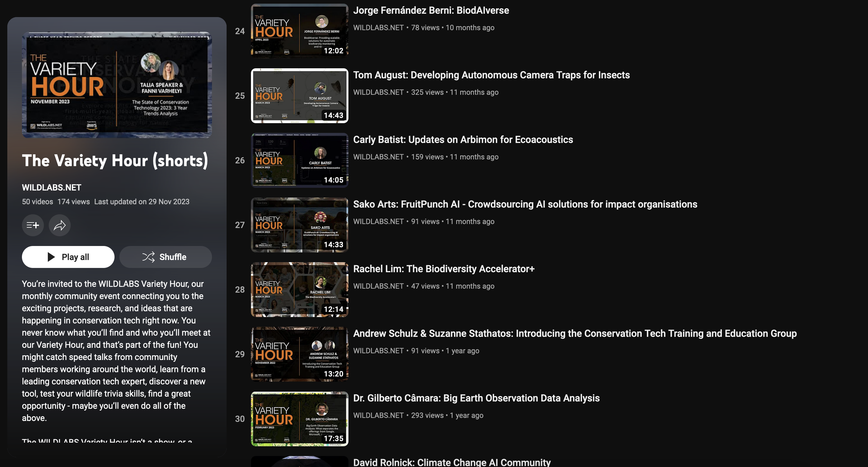
Task: Click WILDLABS.NET channel under Jorge Fernández Berni video
Action: pos(378,28)
